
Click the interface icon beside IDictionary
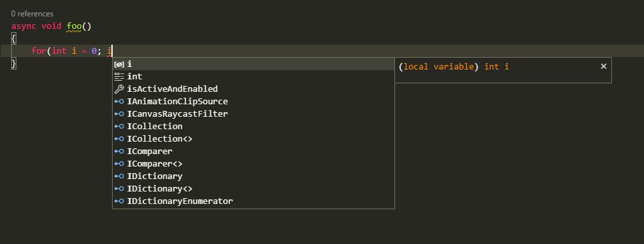coord(119,176)
